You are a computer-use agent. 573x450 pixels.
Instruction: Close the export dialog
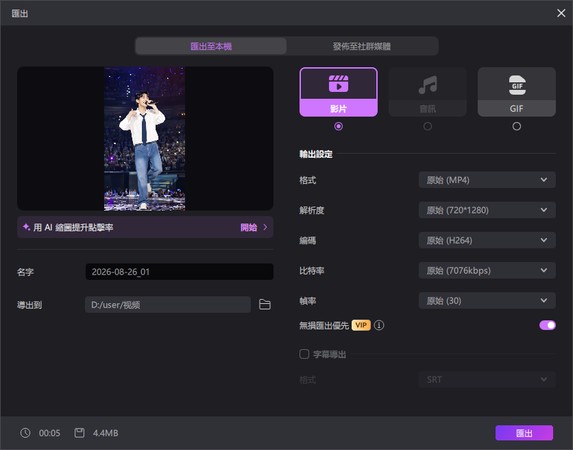pyautogui.click(x=561, y=13)
